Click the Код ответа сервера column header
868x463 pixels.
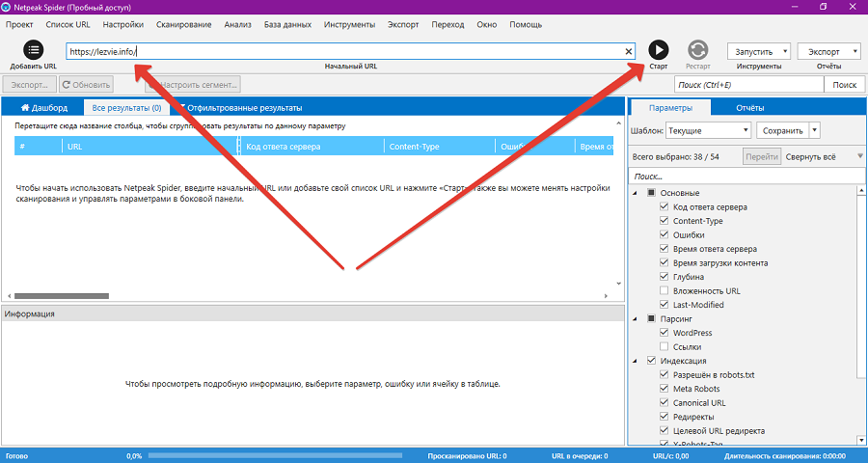tap(312, 147)
